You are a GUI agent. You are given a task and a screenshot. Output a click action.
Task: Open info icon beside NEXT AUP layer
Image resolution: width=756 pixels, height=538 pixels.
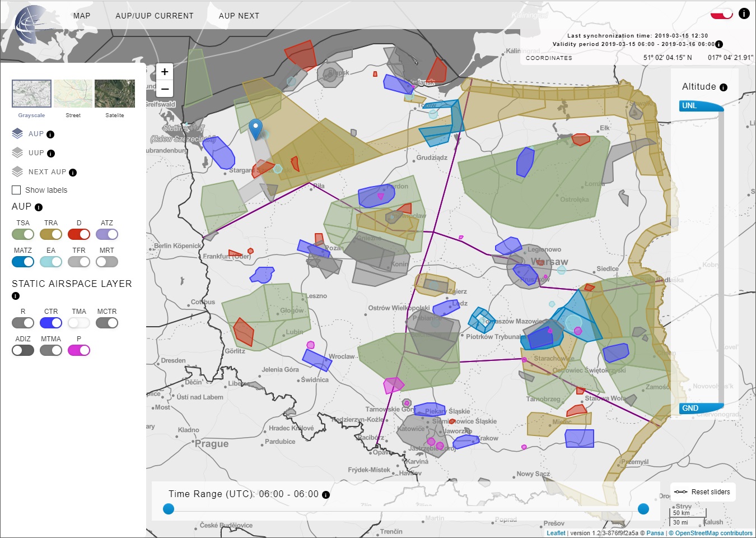tap(73, 173)
